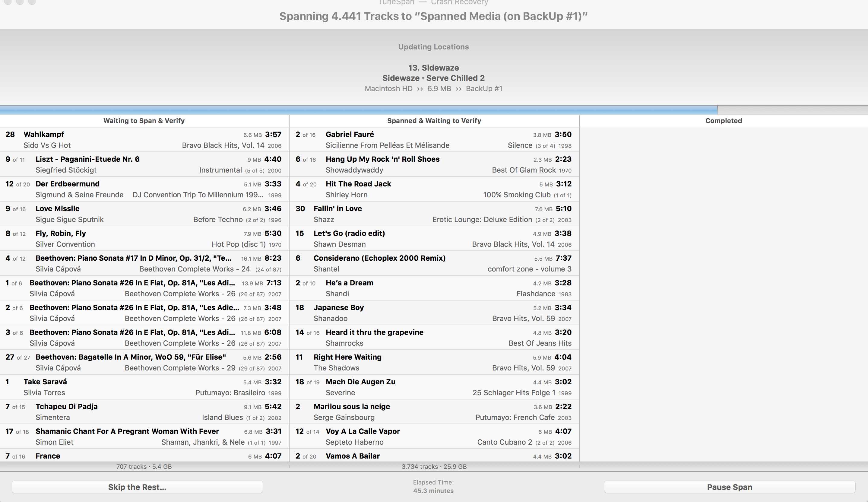This screenshot has width=868, height=502.
Task: Select the Japanese Boy track row
Action: [x=434, y=313]
